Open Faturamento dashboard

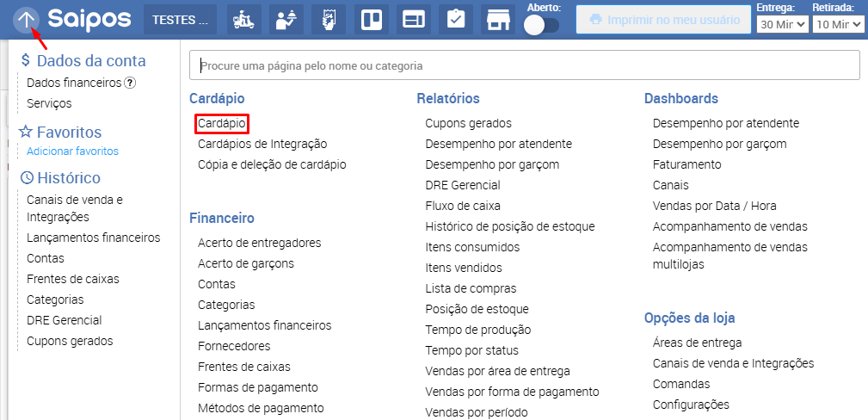point(687,164)
